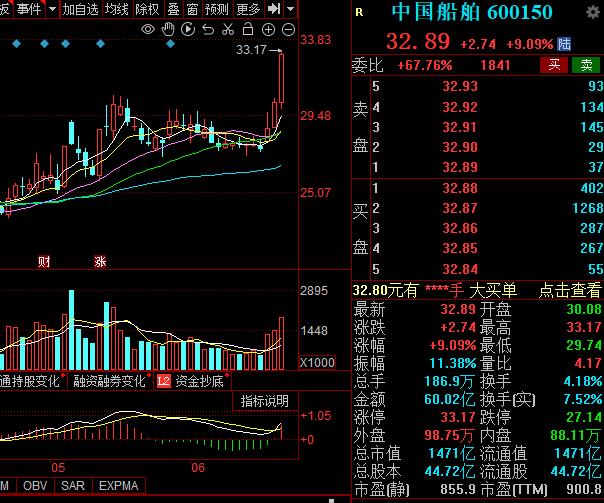Click the 除权 toolbar item
604x503 pixels.
tap(147, 8)
